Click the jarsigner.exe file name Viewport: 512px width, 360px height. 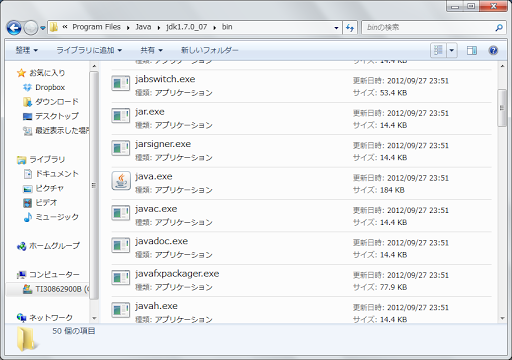pyautogui.click(x=163, y=144)
